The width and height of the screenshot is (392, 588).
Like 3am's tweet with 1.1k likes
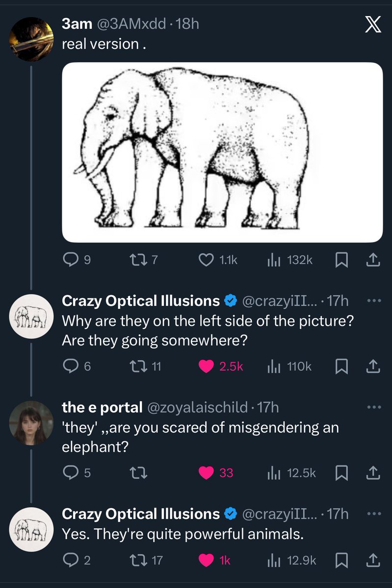click(x=207, y=260)
